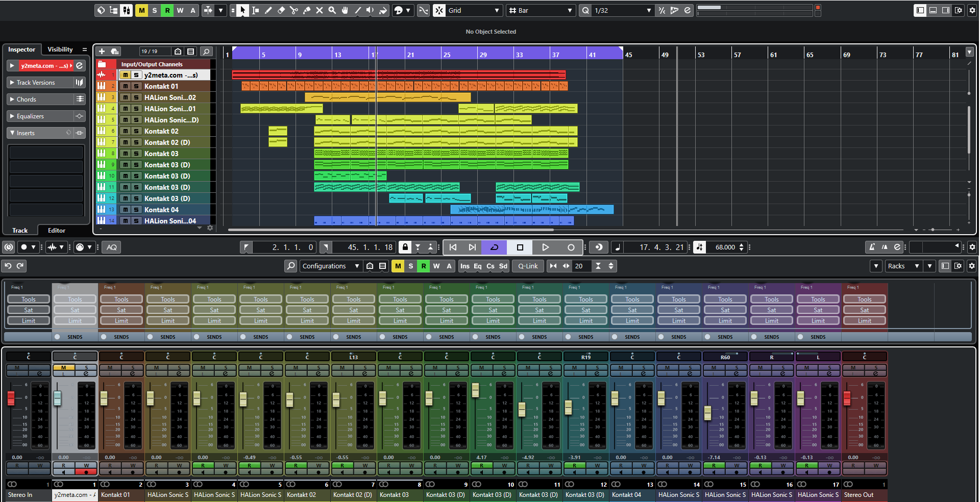Select the Scissors split tool
This screenshot has width=980, height=502.
pos(294,10)
